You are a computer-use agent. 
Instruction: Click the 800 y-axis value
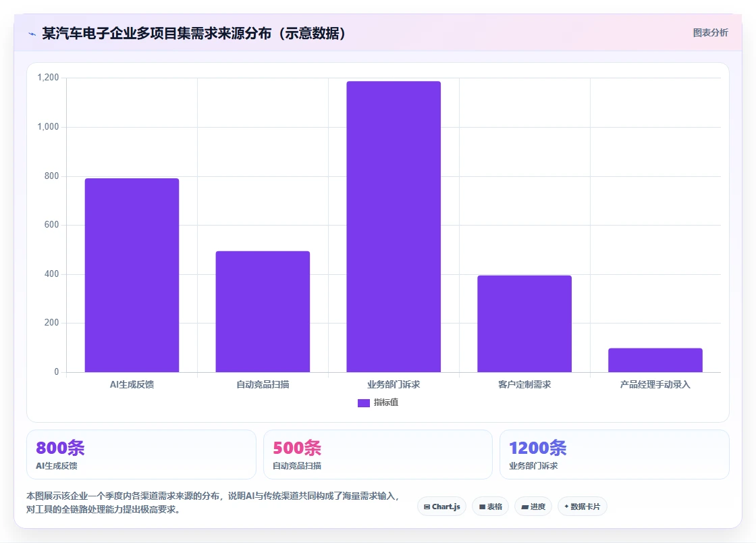coord(51,176)
